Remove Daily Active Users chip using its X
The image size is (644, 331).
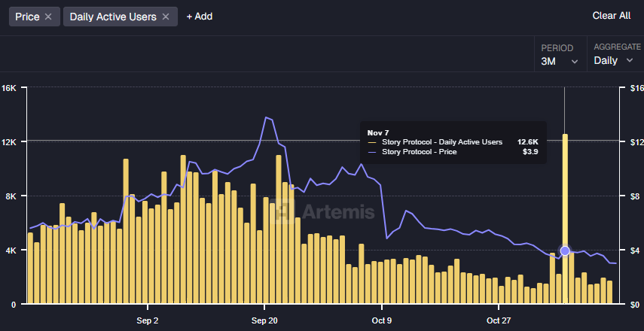tap(166, 17)
